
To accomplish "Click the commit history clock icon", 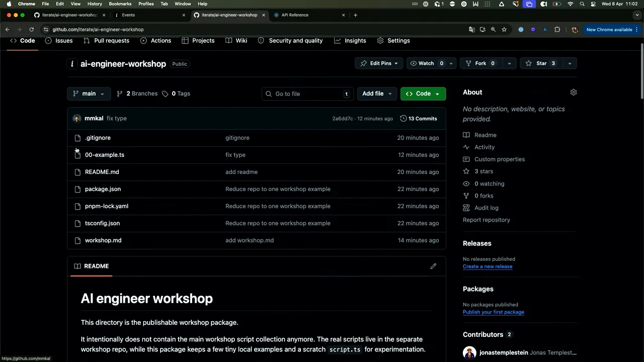I will [x=403, y=119].
